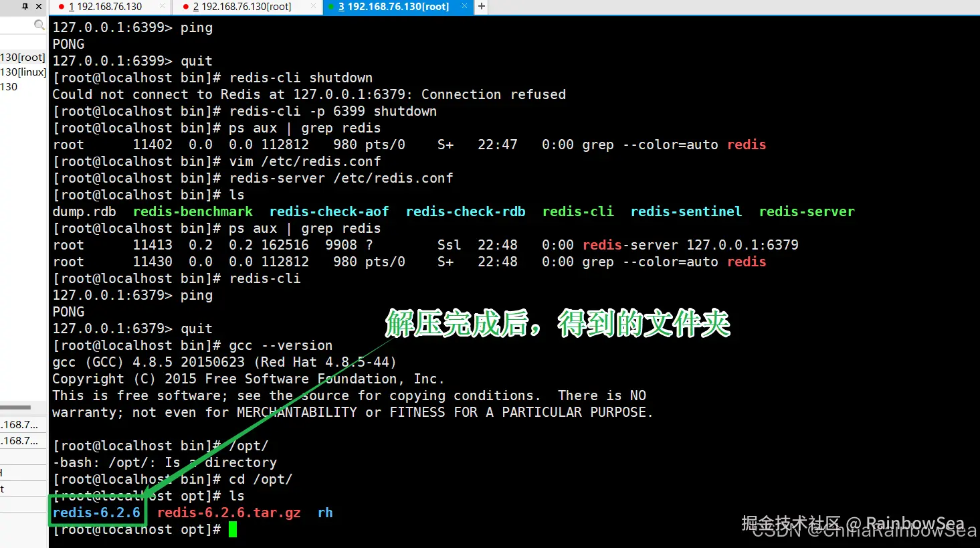Screen dimensions: 980x548
Task: Click process ID 11402 in ps output
Action: pyautogui.click(x=153, y=145)
